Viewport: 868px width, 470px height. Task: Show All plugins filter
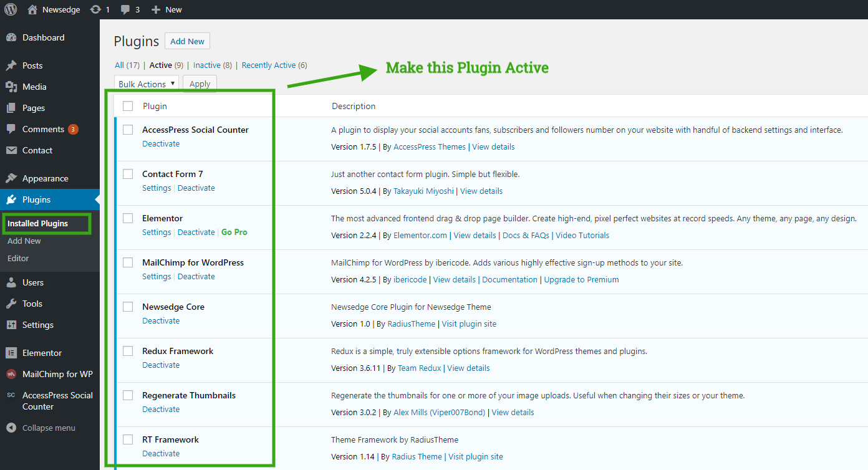pyautogui.click(x=119, y=65)
